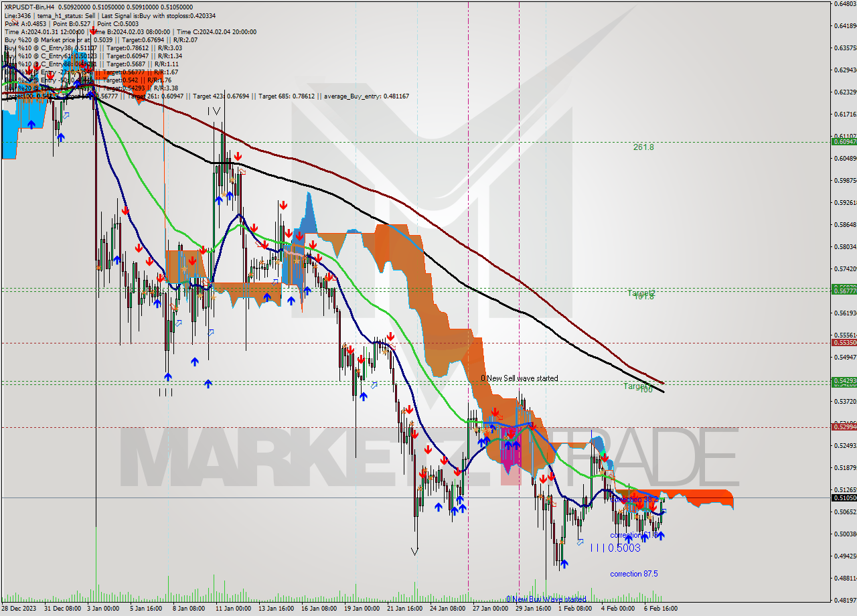This screenshot has width=857, height=616.
Task: Select the 'correction 87.5' label
Action: pyautogui.click(x=633, y=574)
